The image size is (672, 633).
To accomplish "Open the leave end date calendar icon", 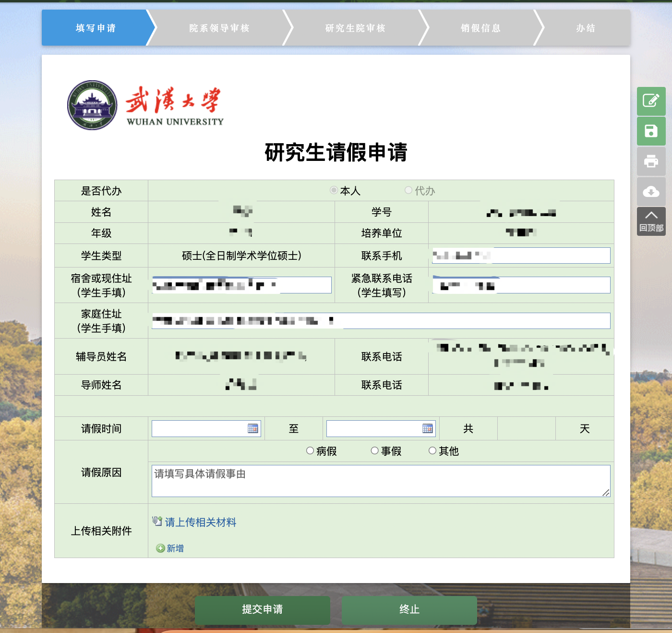I will point(428,428).
